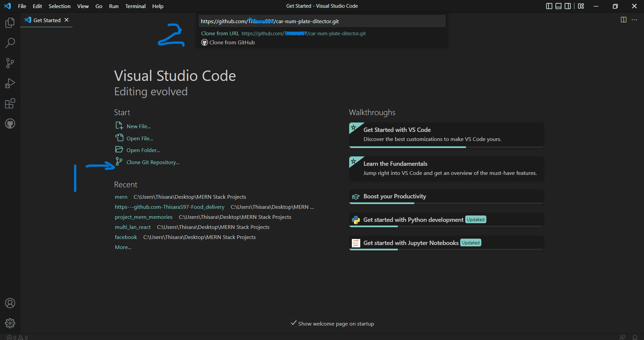Open recent multi_lan_react folder

133,227
